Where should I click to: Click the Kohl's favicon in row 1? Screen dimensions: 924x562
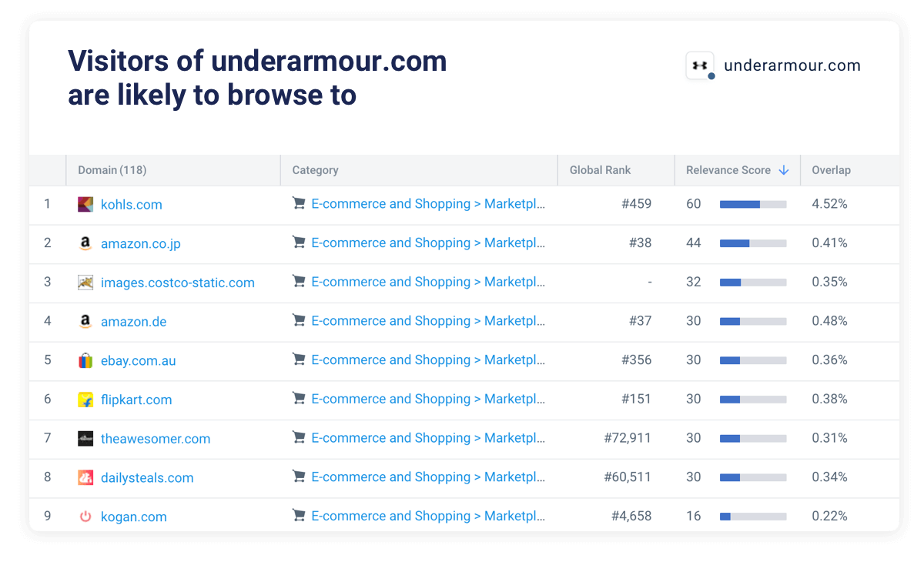coord(85,205)
